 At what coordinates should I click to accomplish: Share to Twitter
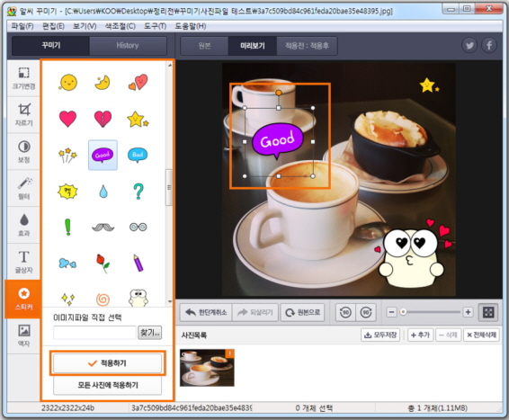tap(469, 46)
